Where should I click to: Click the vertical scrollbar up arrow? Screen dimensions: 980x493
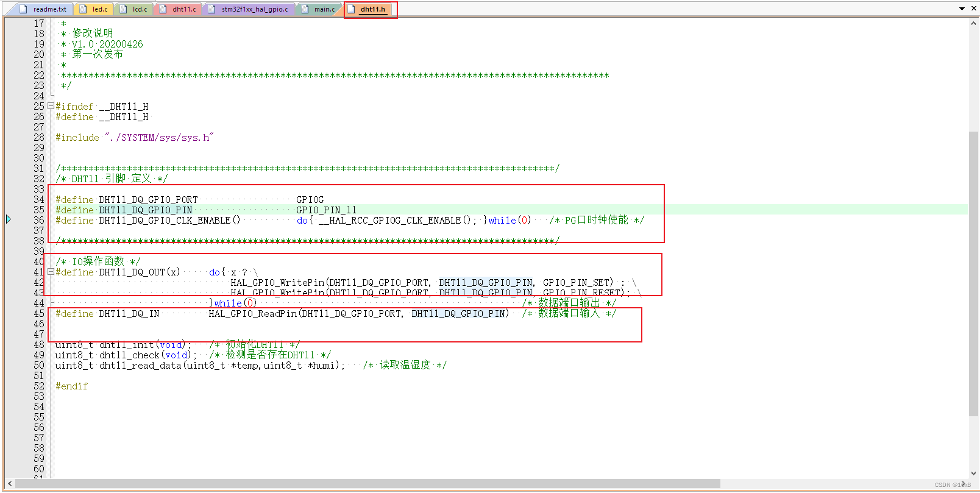pyautogui.click(x=973, y=23)
